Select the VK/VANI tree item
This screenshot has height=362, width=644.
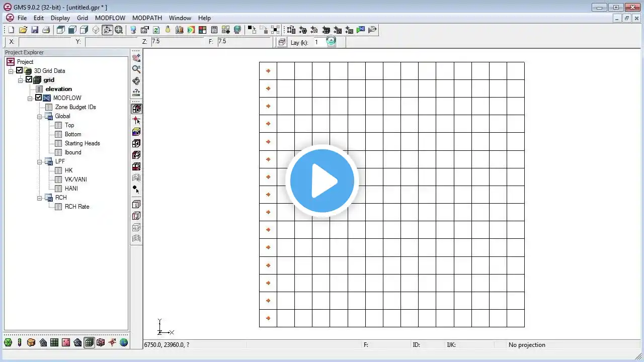[x=76, y=179]
